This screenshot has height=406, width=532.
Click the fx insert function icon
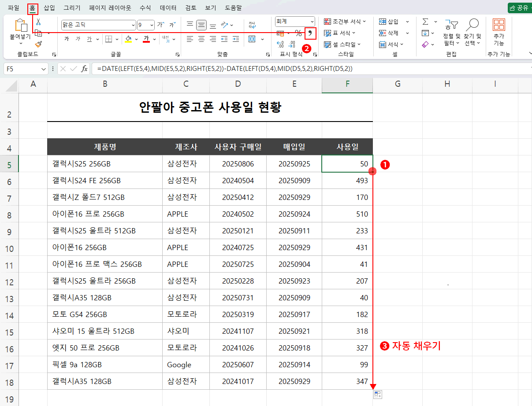click(84, 69)
